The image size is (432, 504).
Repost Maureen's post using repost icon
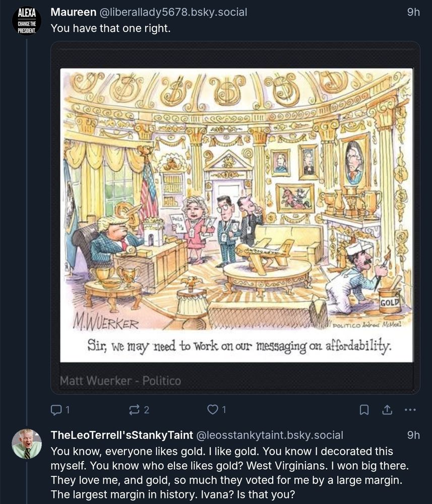click(134, 409)
